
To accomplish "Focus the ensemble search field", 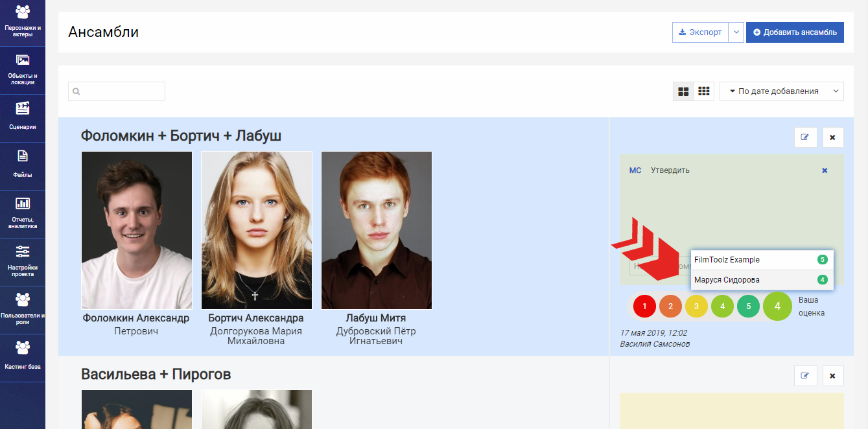I will pos(117,91).
